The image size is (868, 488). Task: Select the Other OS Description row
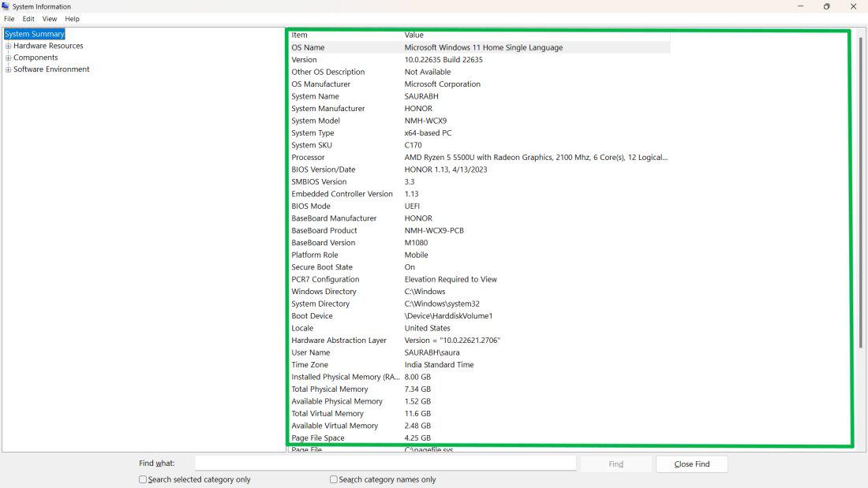480,72
